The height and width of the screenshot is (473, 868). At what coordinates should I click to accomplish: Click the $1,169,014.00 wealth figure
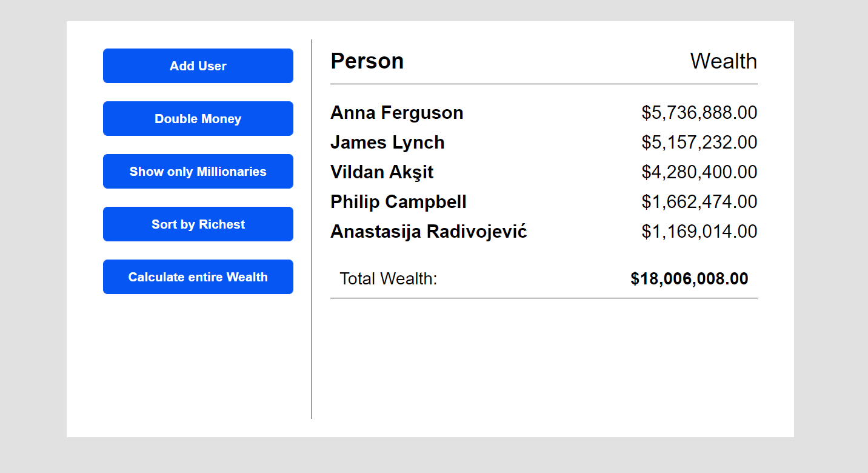[x=699, y=232]
